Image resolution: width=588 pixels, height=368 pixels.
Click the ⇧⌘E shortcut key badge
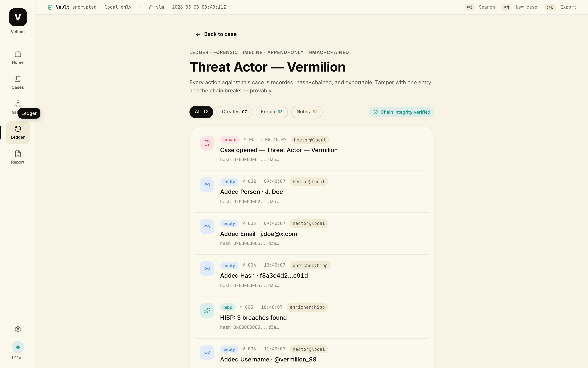[550, 7]
